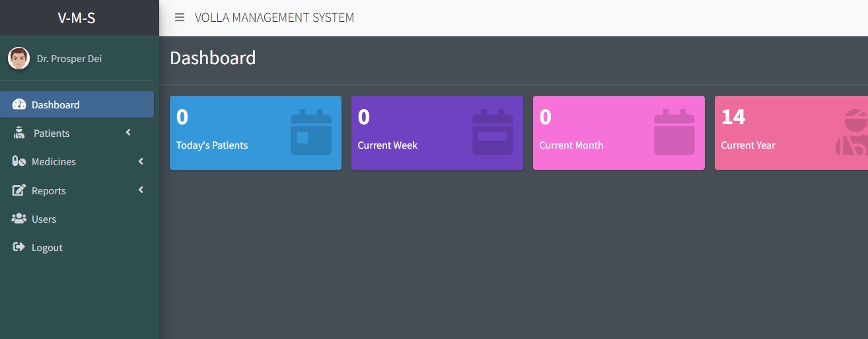Click calendar icon in Current Week card

coord(493,132)
